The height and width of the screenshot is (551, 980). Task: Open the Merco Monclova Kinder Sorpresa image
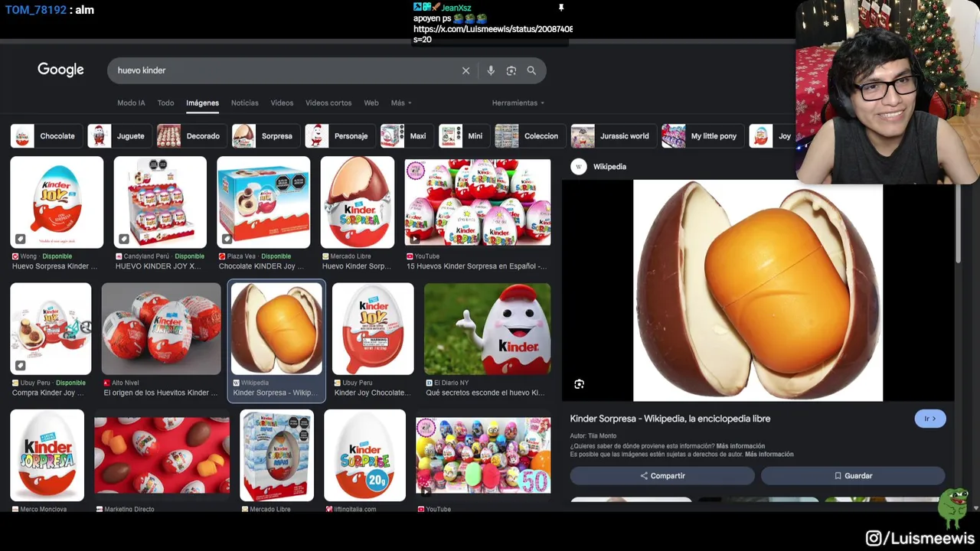[47, 455]
